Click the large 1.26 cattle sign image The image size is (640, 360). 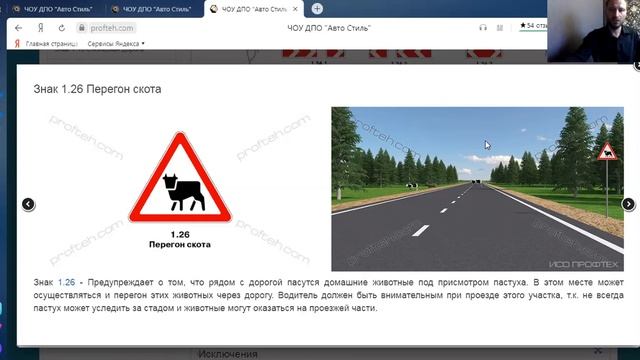(x=180, y=178)
